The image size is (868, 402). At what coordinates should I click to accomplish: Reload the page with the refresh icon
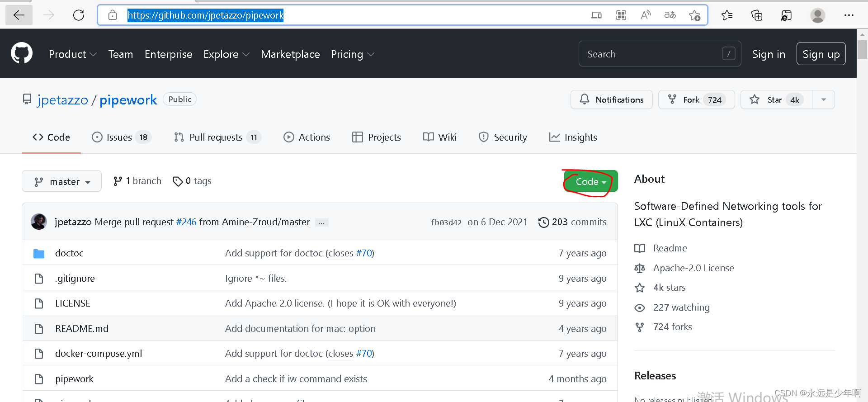[x=79, y=15]
